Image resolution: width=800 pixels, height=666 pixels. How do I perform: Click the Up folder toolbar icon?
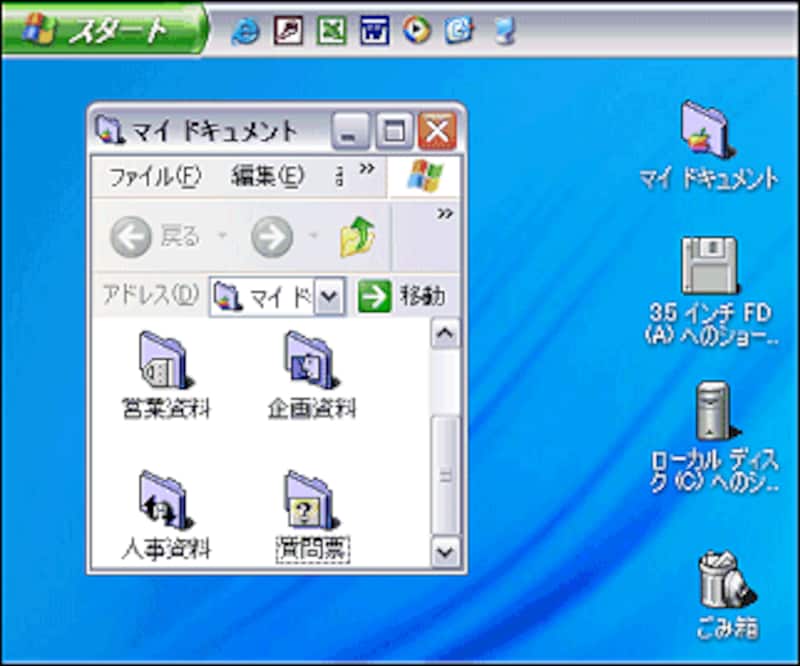pyautogui.click(x=358, y=238)
